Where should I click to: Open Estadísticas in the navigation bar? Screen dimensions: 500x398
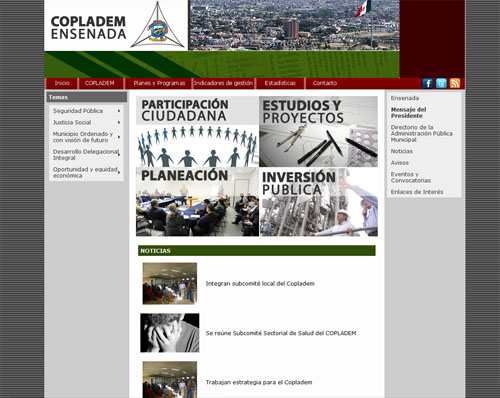(x=280, y=83)
